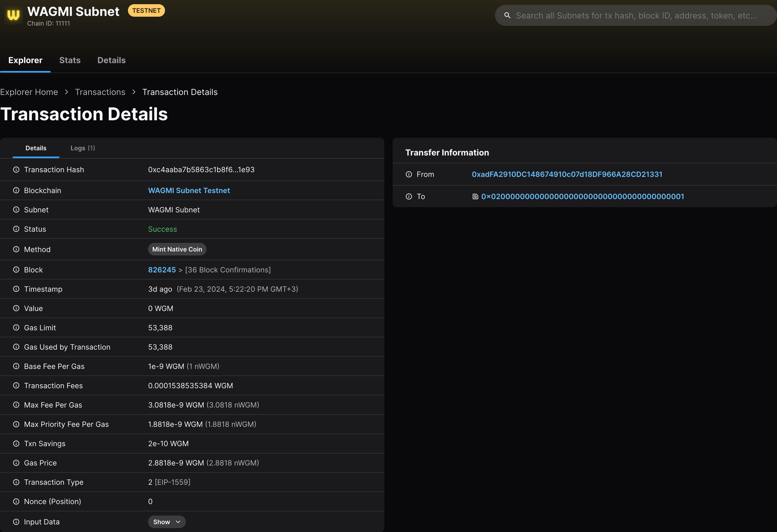The width and height of the screenshot is (777, 532).
Task: Click the search magnifier icon
Action: coord(507,15)
